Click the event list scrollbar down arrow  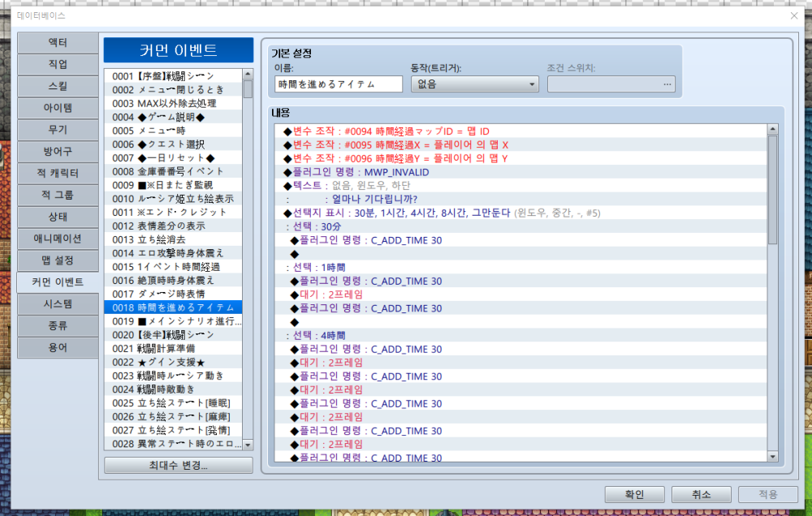(248, 445)
